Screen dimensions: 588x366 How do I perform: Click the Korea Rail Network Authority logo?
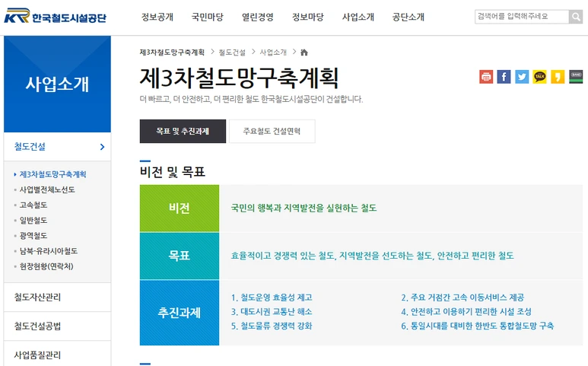55,16
